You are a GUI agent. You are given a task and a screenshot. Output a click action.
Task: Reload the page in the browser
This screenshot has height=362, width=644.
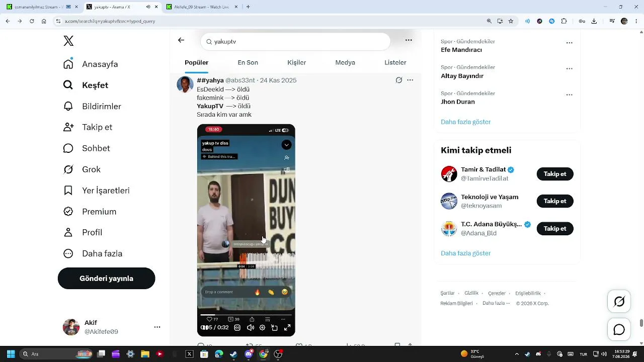(32, 21)
